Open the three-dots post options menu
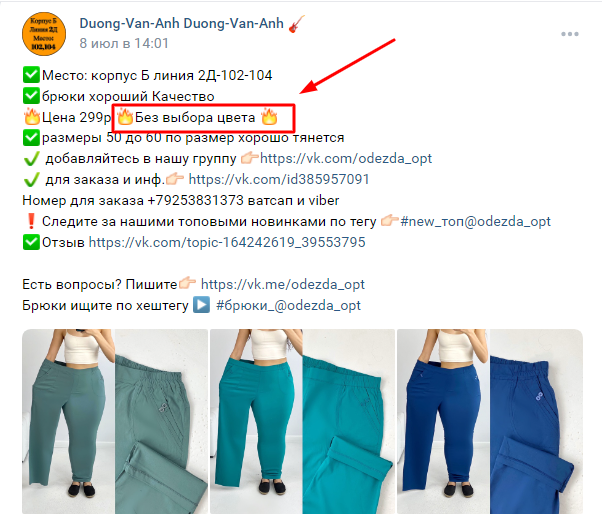This screenshot has height=516, width=602. tap(570, 34)
